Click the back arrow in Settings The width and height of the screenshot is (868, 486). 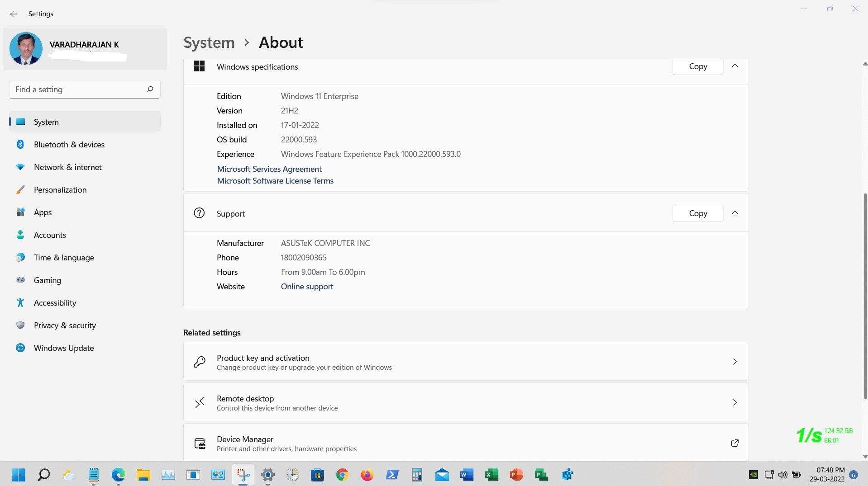click(x=13, y=14)
